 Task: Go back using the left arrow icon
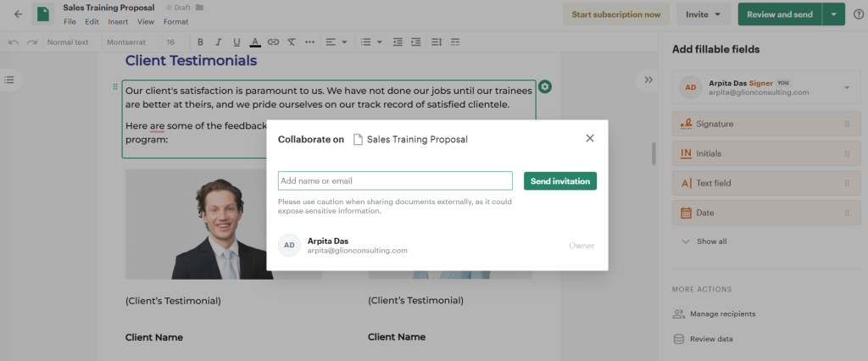19,14
